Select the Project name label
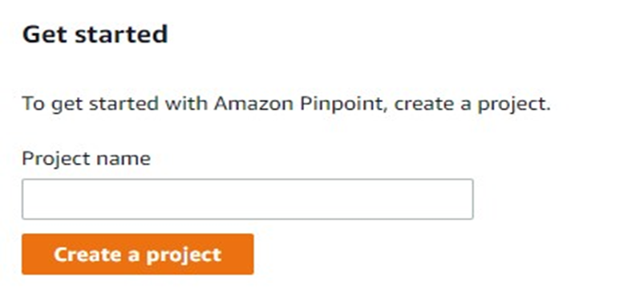Screen dimensions: 644x294 87,158
